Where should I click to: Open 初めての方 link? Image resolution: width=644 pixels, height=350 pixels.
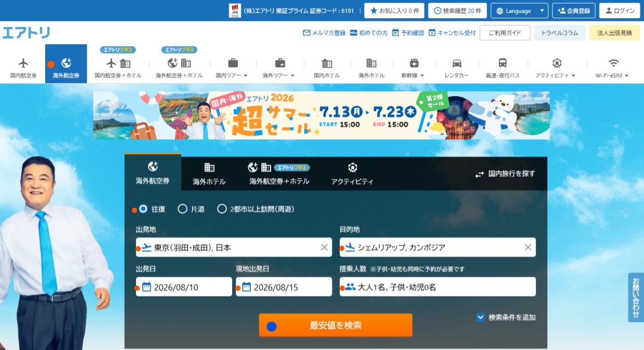(x=369, y=33)
